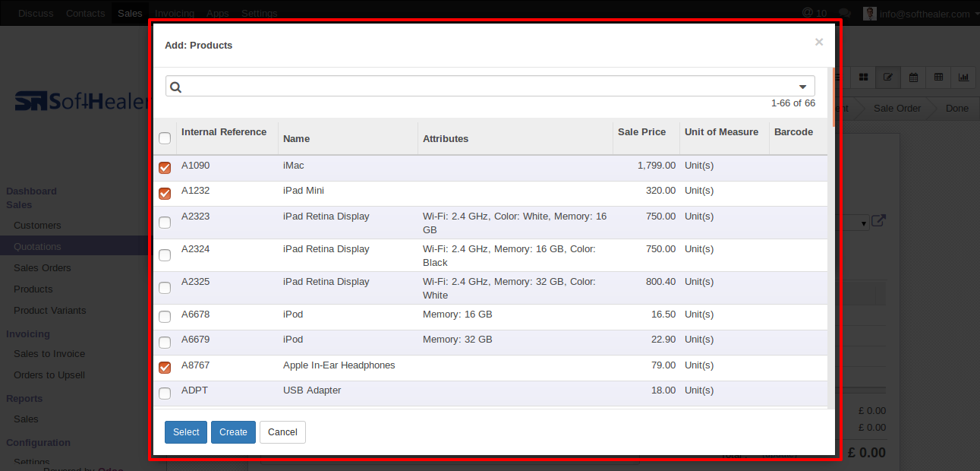
Task: Uncheck the A1232 iPad Mini checkbox
Action: click(165, 194)
